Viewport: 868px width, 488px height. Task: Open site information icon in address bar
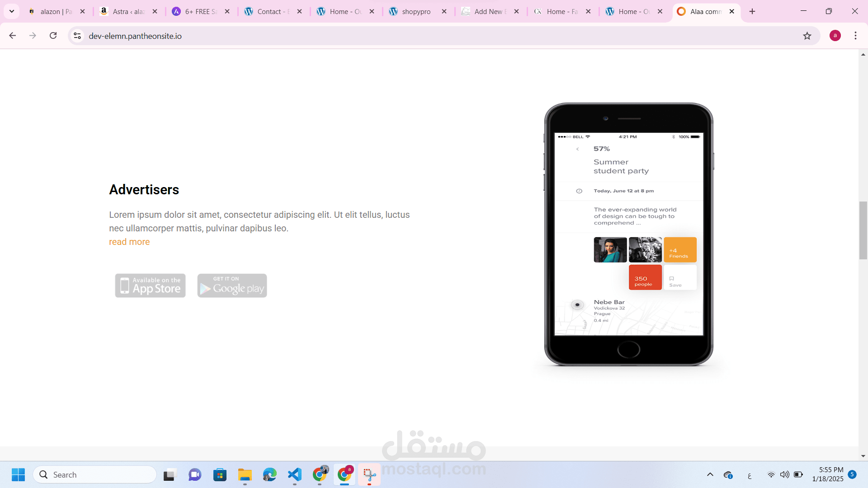click(77, 36)
